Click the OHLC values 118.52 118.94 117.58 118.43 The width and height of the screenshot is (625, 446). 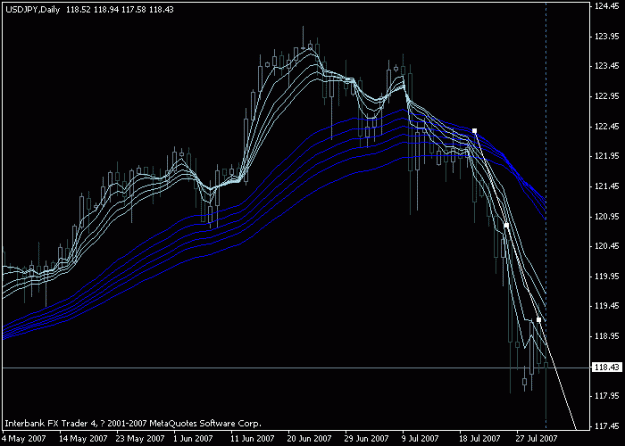tap(120, 10)
